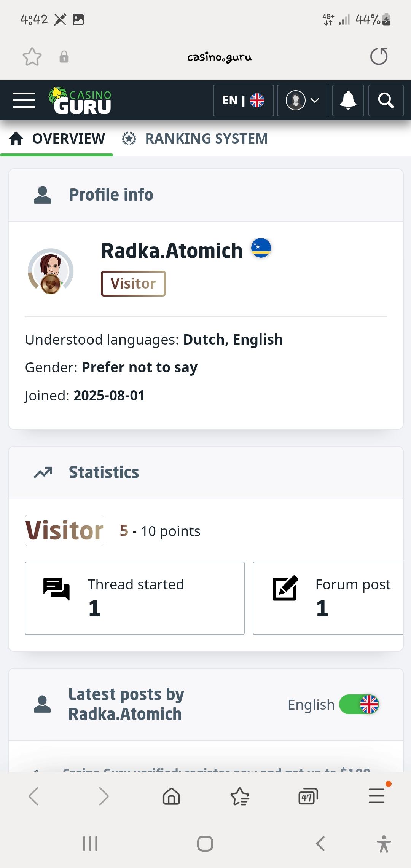Reload the page

pyautogui.click(x=379, y=57)
